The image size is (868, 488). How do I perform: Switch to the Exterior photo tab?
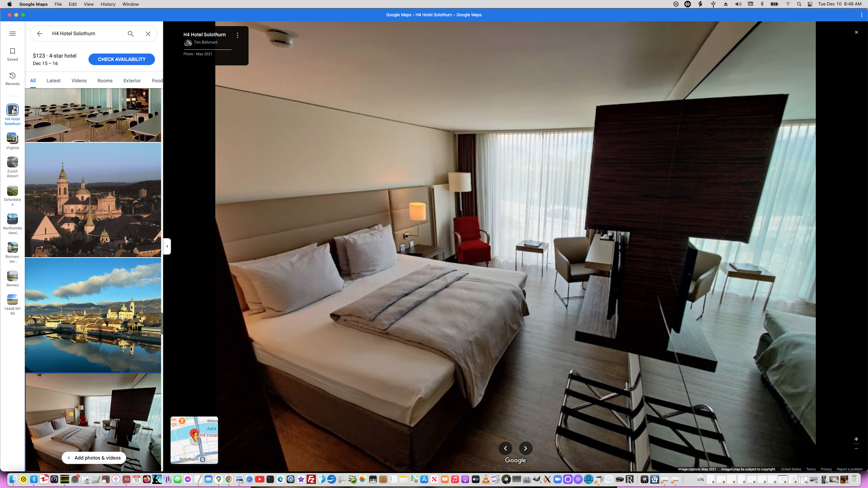[x=132, y=81]
